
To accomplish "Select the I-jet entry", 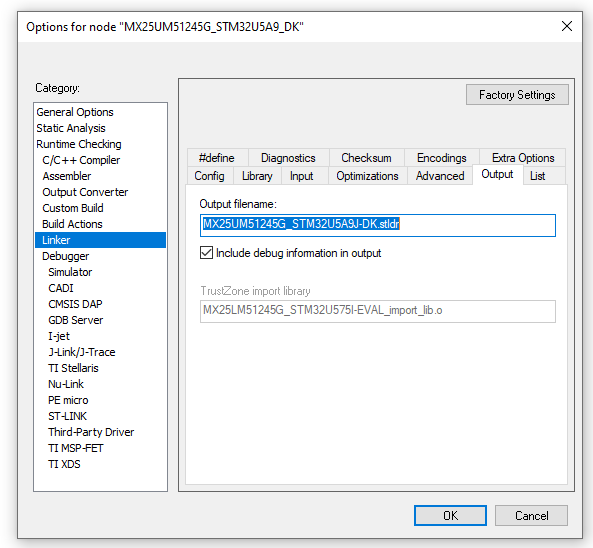I will (59, 336).
